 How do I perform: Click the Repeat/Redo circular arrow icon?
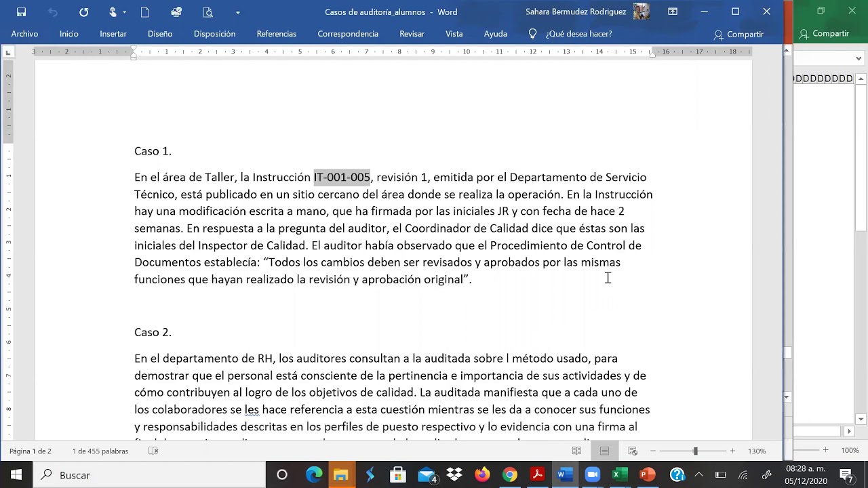coord(83,12)
